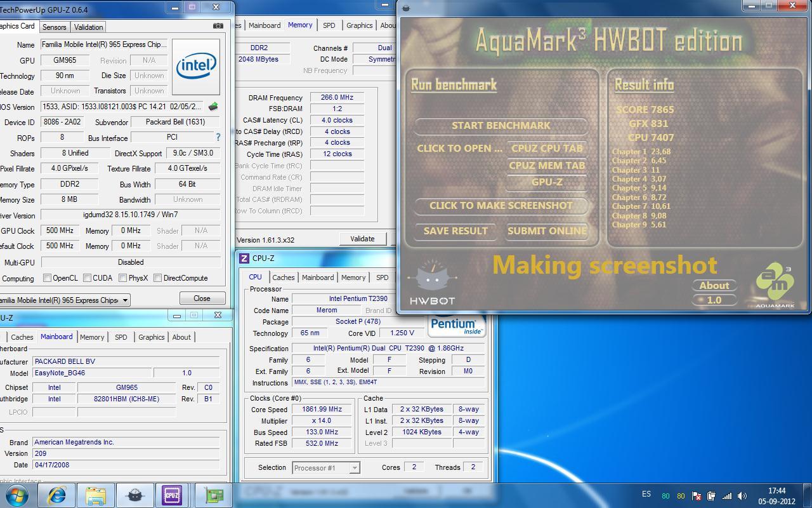Click the START BENCHMARK button
Screen dimensions: 812x508
[x=501, y=125]
